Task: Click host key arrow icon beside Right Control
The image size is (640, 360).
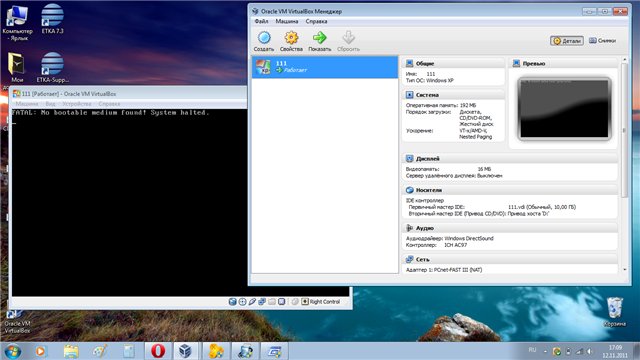Action: 305,302
